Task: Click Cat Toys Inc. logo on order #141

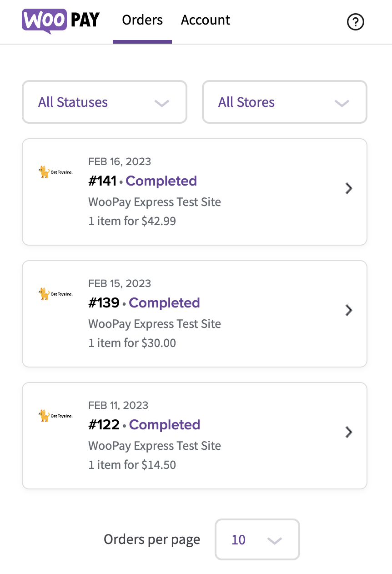Action: pyautogui.click(x=55, y=172)
